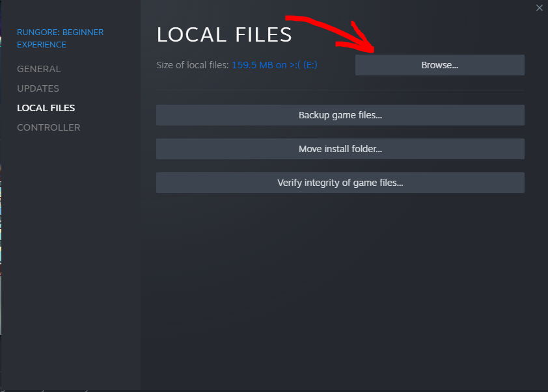
Task: Click the divider line below Browse
Action: (x=340, y=90)
